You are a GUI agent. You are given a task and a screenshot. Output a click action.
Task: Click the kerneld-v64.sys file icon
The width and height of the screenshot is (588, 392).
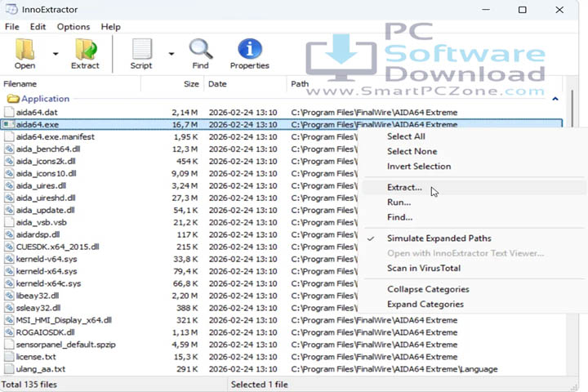click(9, 259)
